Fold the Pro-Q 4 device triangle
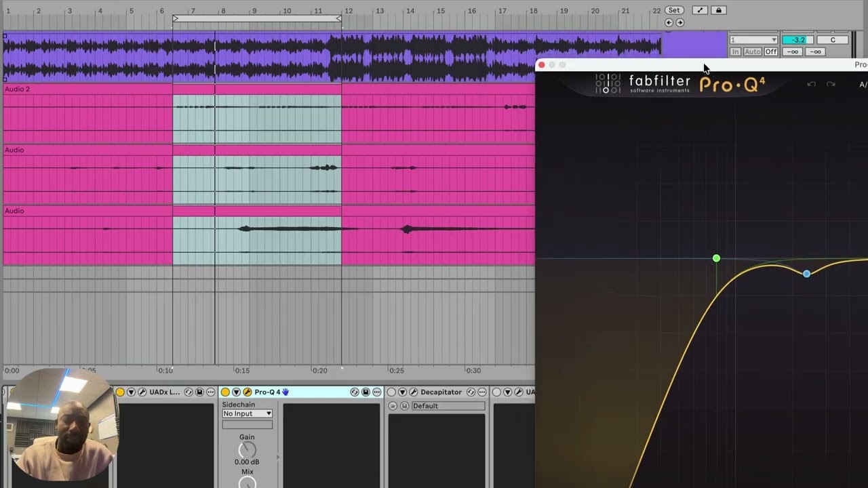The width and height of the screenshot is (868, 488). tap(236, 392)
